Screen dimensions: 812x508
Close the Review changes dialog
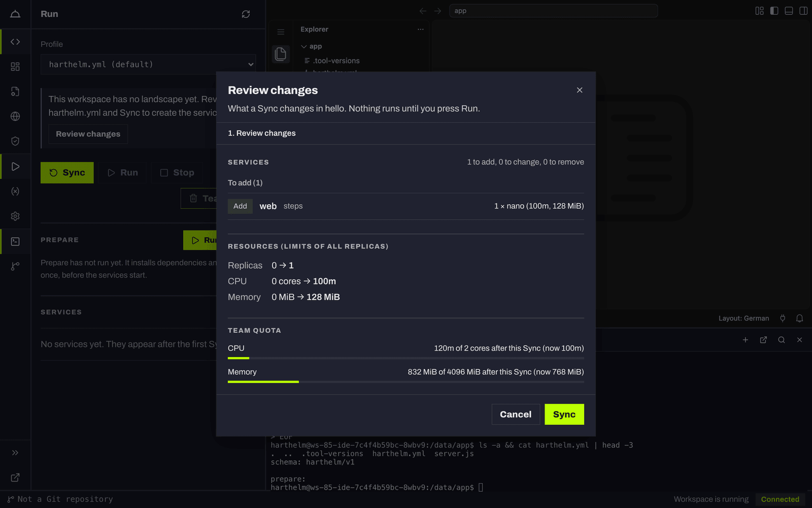pos(580,90)
